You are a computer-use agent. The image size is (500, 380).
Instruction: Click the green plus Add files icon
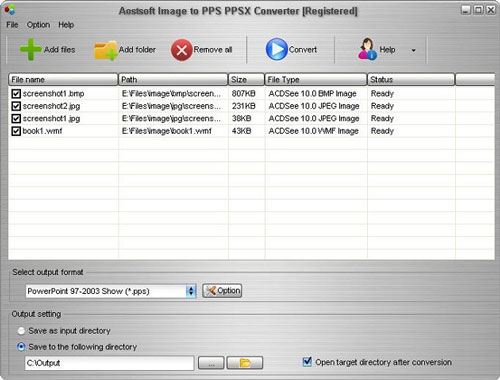(30, 49)
